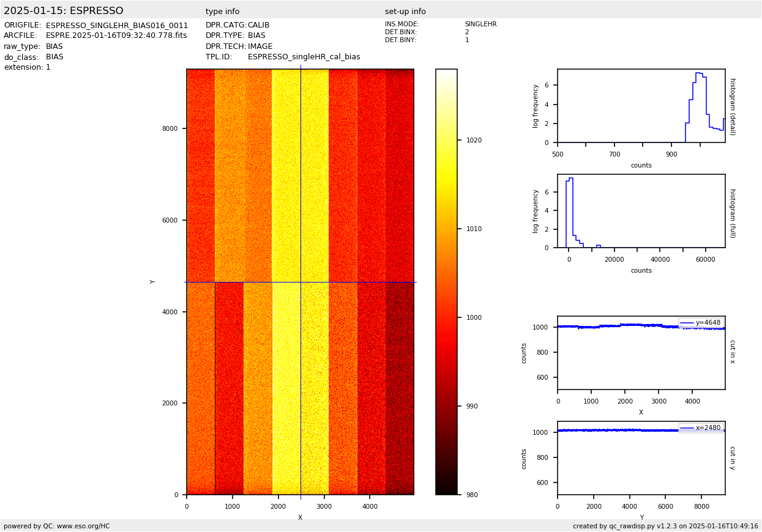Image resolution: width=762 pixels, height=532 pixels.
Task: Click the INS.MODE SINGLEHR value
Action: (x=480, y=24)
